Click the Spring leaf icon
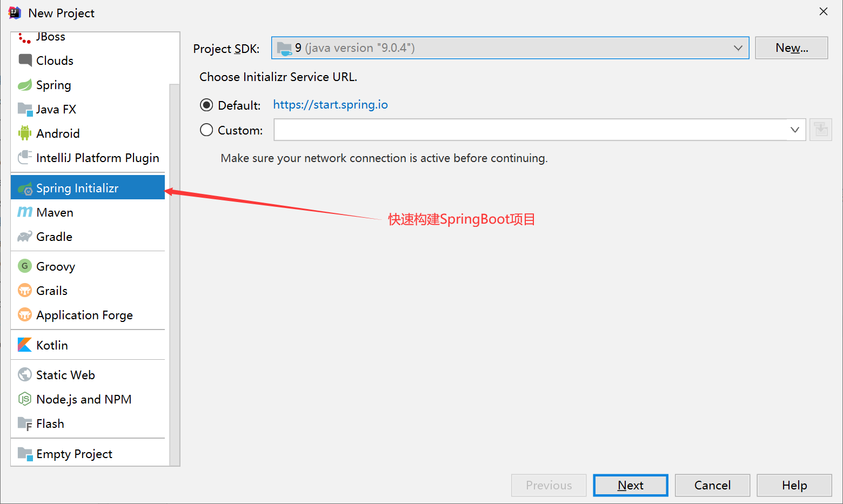Image resolution: width=843 pixels, height=504 pixels. coord(25,85)
